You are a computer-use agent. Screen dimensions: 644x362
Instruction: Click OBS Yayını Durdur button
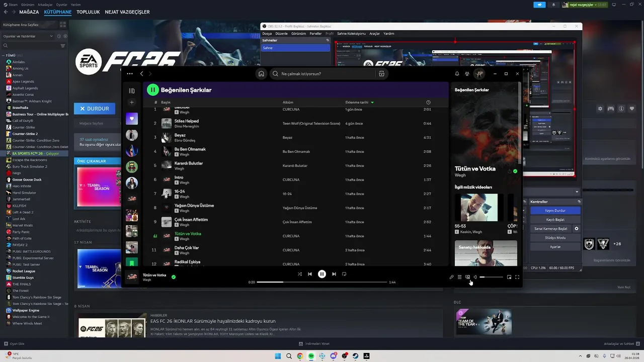tap(555, 211)
